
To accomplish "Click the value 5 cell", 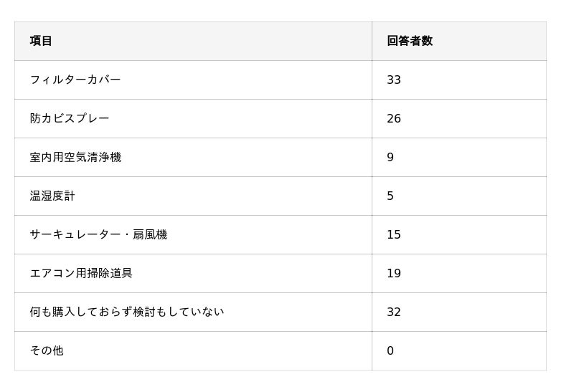I will pyautogui.click(x=390, y=196).
